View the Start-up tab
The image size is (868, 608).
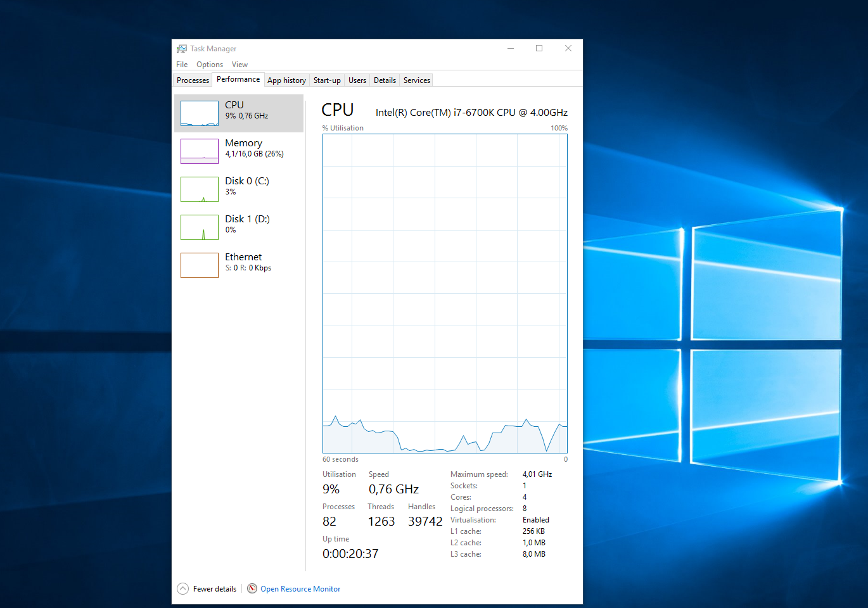327,80
